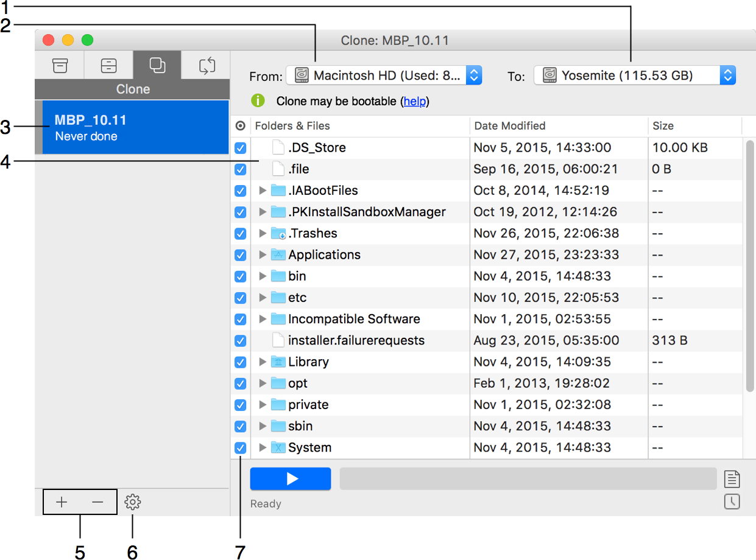Uncheck the opt folder checkbox

(x=241, y=383)
